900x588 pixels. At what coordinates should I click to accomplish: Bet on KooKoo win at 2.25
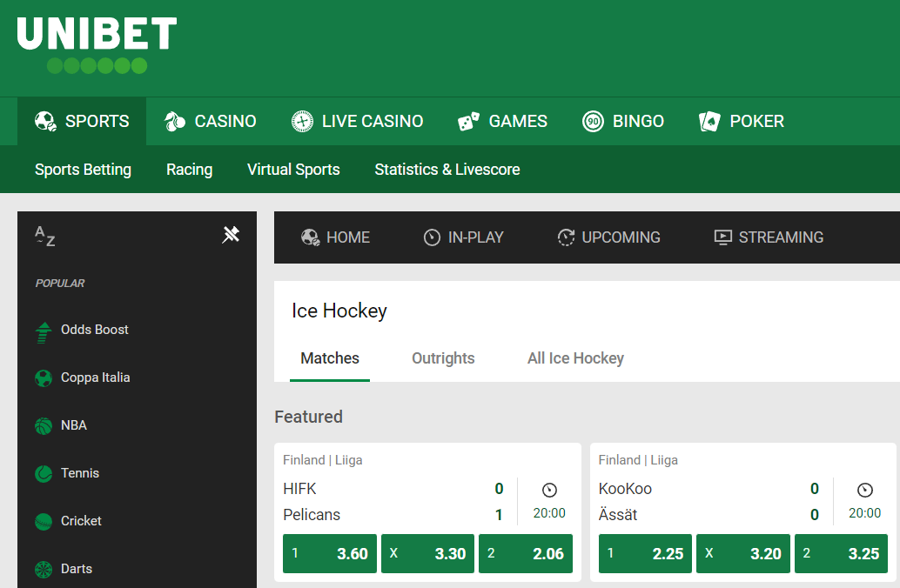(x=645, y=553)
